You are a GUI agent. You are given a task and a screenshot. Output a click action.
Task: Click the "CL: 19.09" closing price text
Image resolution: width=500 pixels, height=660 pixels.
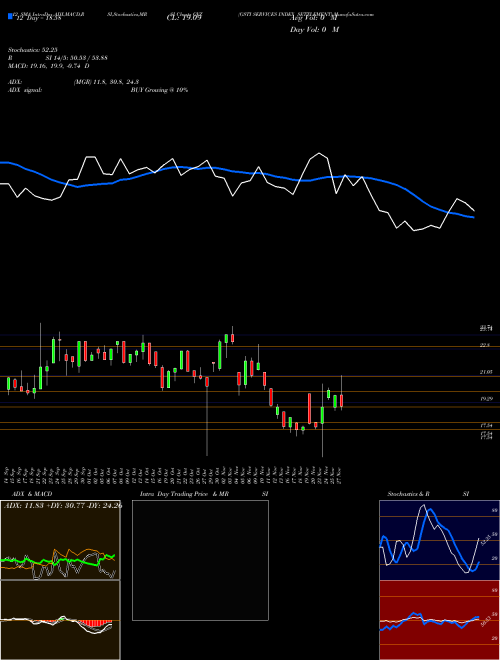pos(184,18)
